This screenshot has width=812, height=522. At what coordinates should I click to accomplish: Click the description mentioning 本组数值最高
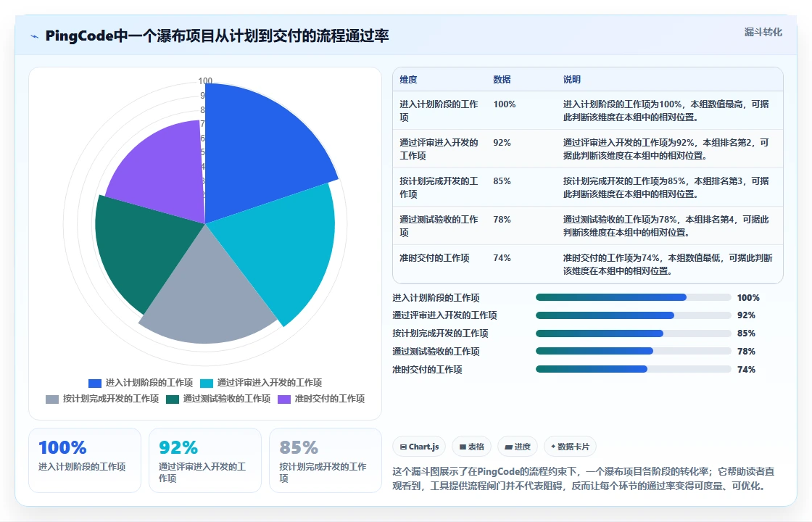[x=666, y=110]
